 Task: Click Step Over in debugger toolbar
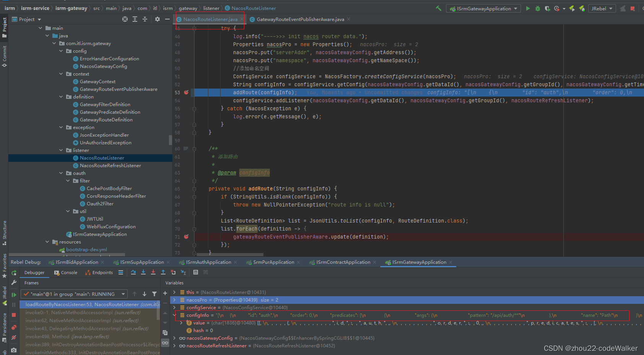pyautogui.click(x=133, y=272)
